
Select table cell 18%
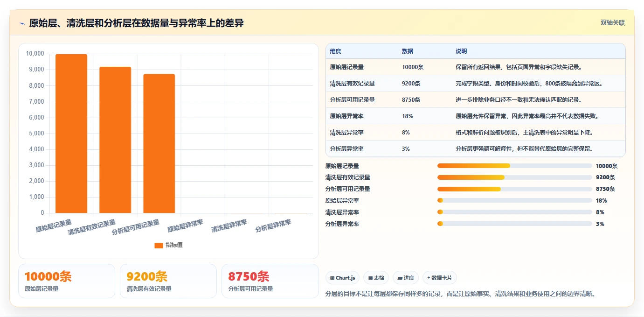point(407,116)
